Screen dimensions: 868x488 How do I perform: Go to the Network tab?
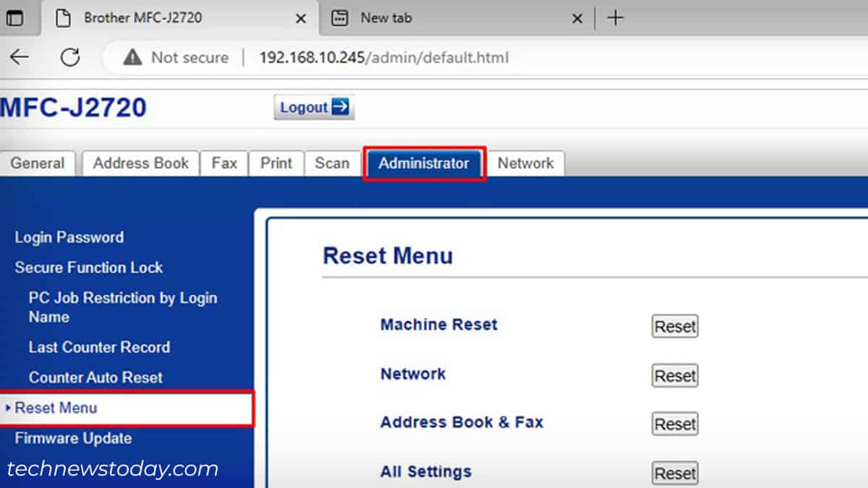[526, 163]
